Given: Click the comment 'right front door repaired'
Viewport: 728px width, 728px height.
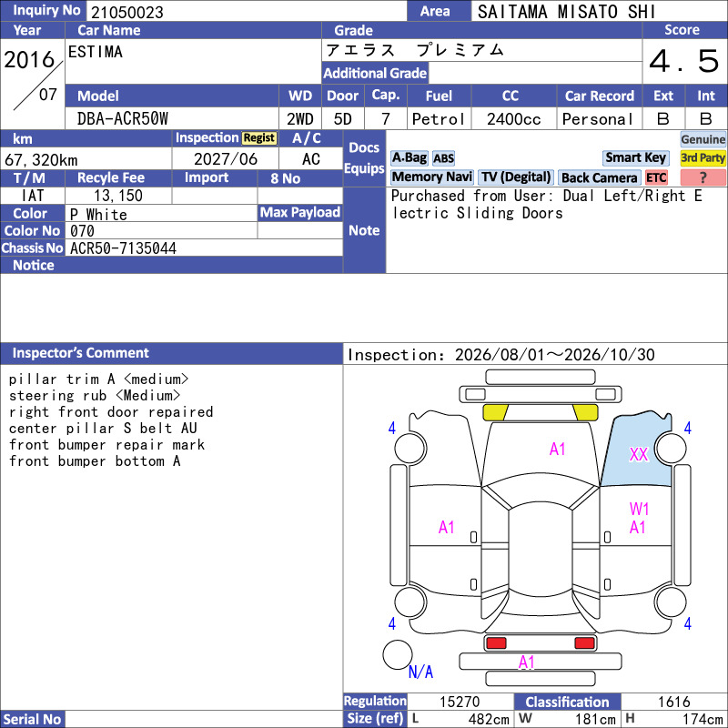Looking at the screenshot, I should tap(111, 412).
